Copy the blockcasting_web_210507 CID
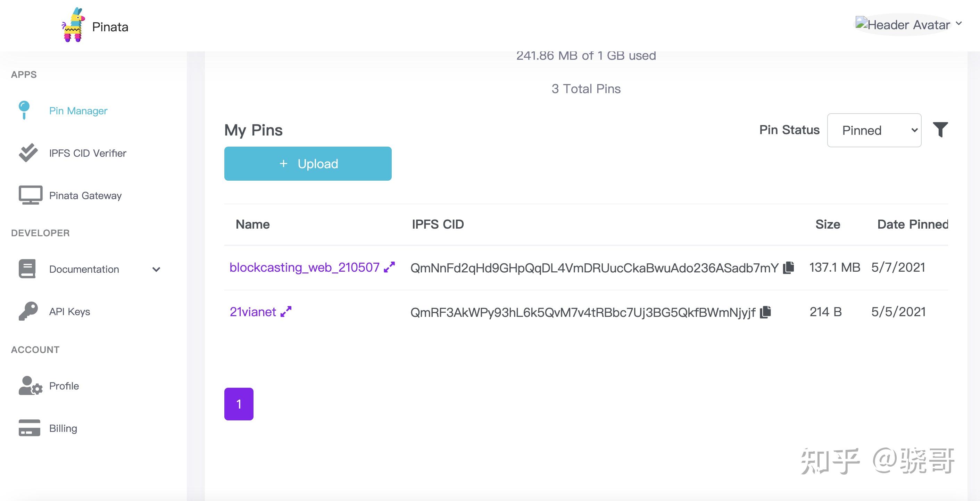 (x=789, y=268)
